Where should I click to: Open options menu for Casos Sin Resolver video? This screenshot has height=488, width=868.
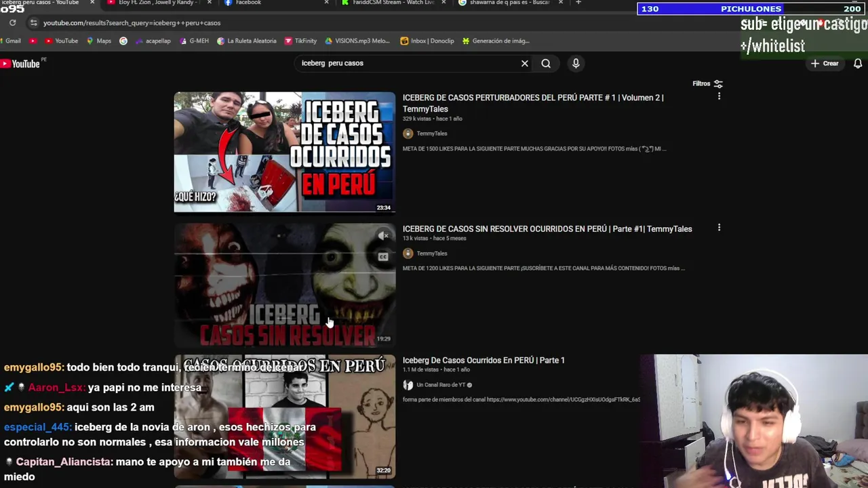(x=719, y=228)
